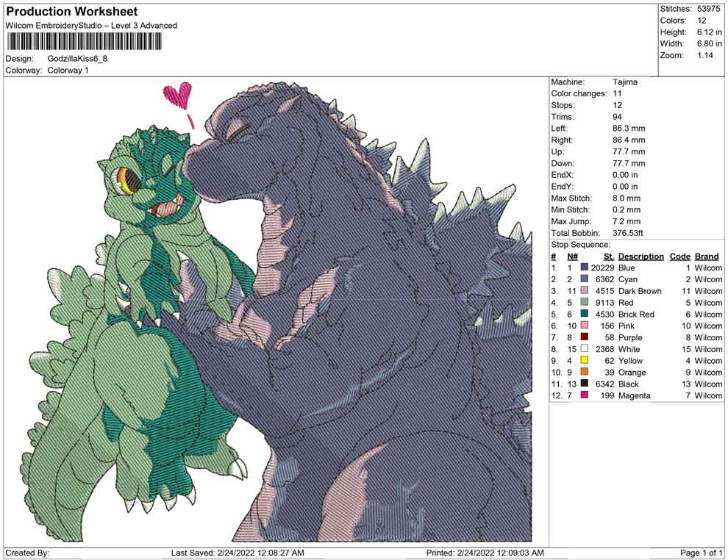Click the Cyan thread color swatch
Viewport: 728px width, 560px height.
(x=584, y=279)
